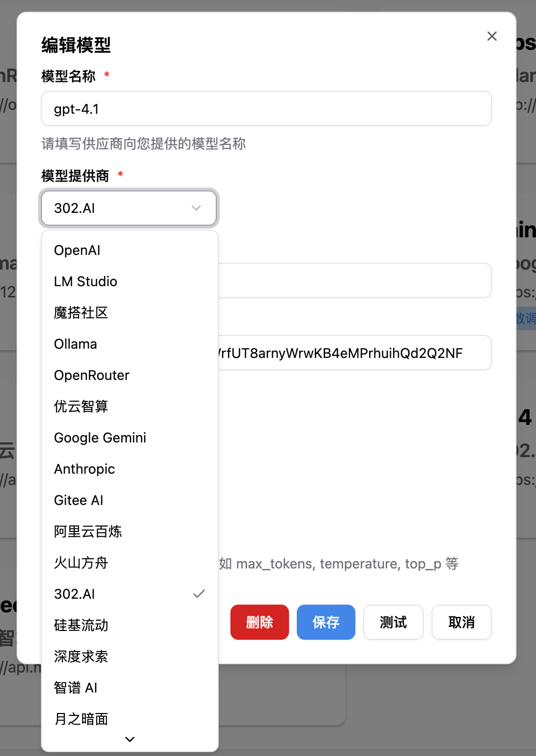536x756 pixels.
Task: Select Gitee AI provider option
Action: 79,500
